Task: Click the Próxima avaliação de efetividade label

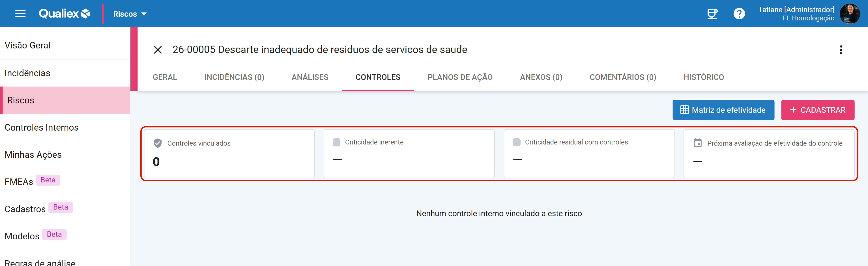Action: tap(774, 143)
